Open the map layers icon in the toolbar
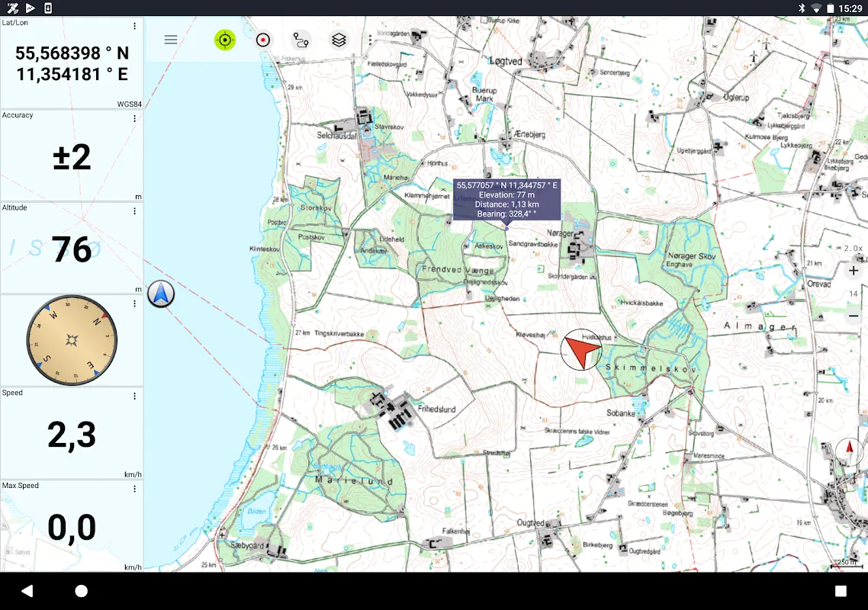 click(339, 39)
